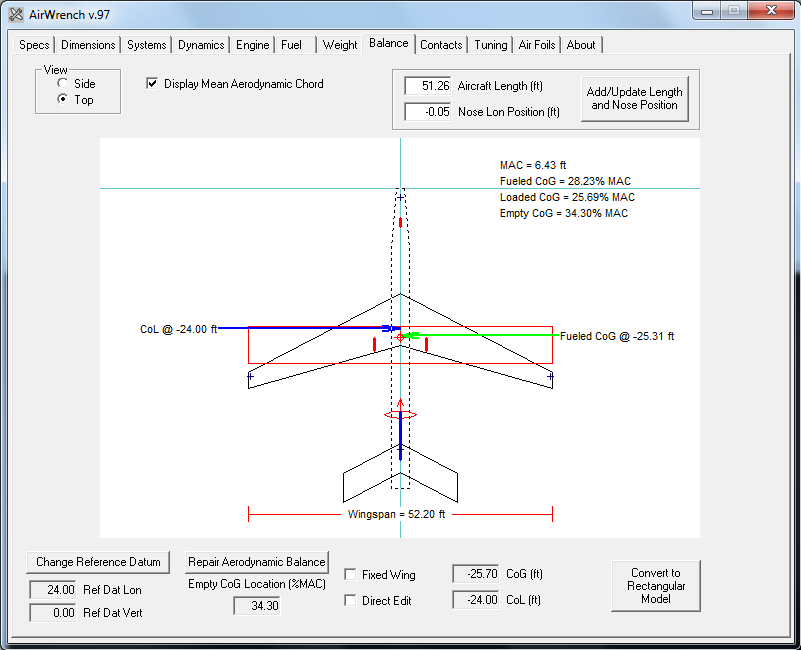801x650 pixels.
Task: Switch to the Engine tab
Action: 252,44
